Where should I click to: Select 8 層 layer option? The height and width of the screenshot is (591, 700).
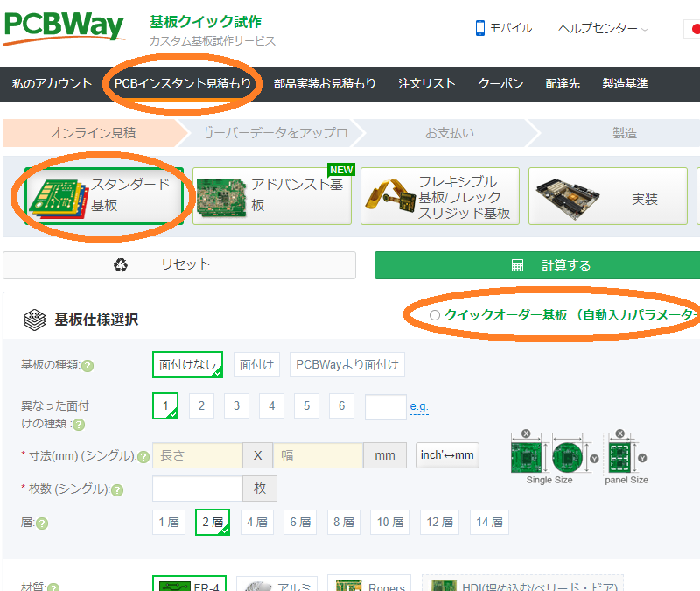point(344,522)
